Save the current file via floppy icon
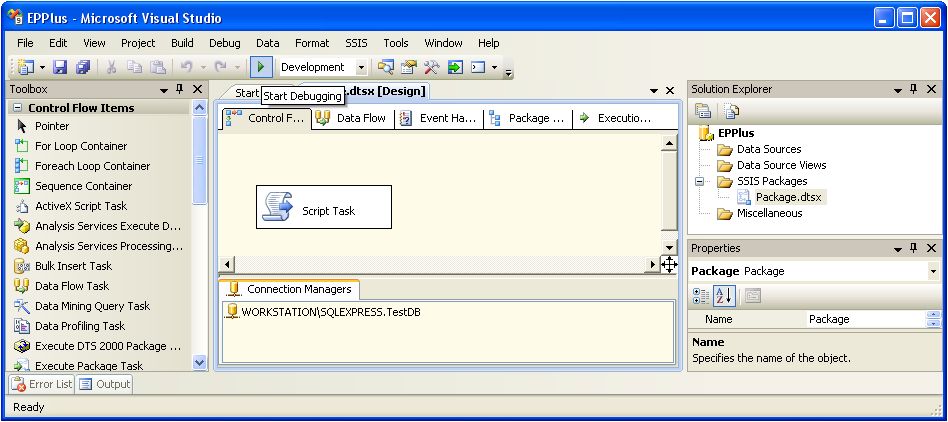Screen dimensions: 948x422 60,67
